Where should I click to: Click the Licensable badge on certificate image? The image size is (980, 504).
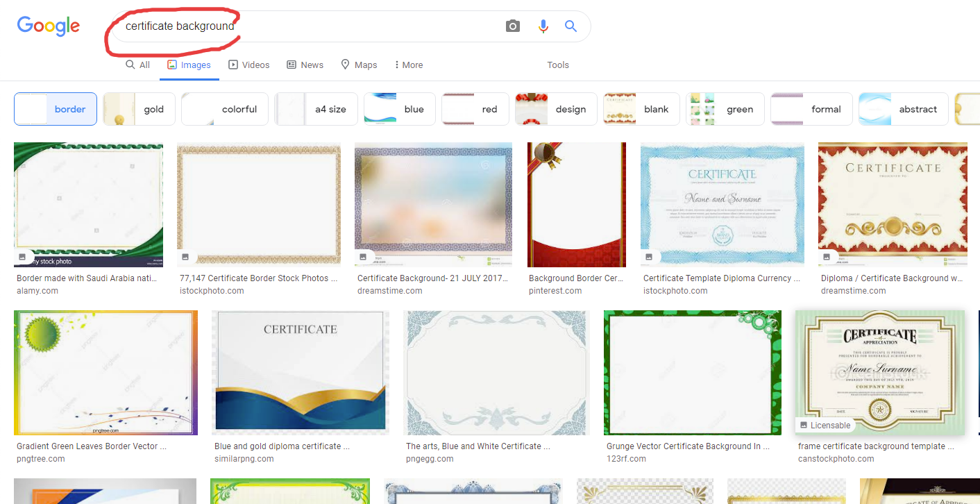825,425
